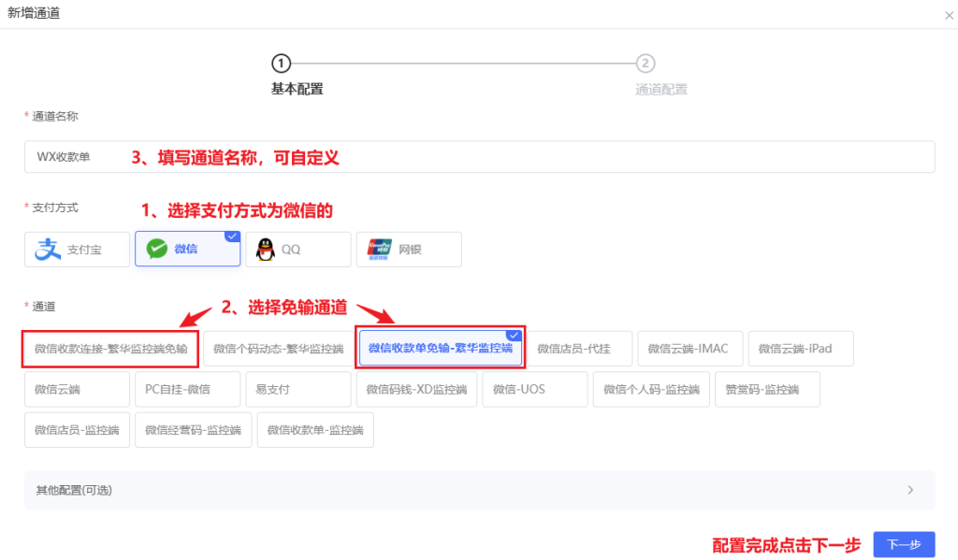Image resolution: width=958 pixels, height=560 pixels.
Task: Click the 通道配置 step label
Action: (x=661, y=89)
